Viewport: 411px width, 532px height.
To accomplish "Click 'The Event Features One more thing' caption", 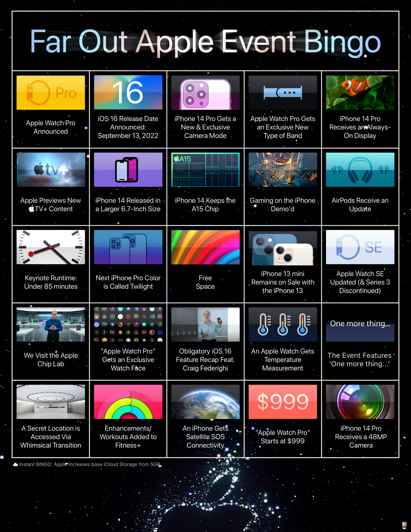I will point(360,359).
